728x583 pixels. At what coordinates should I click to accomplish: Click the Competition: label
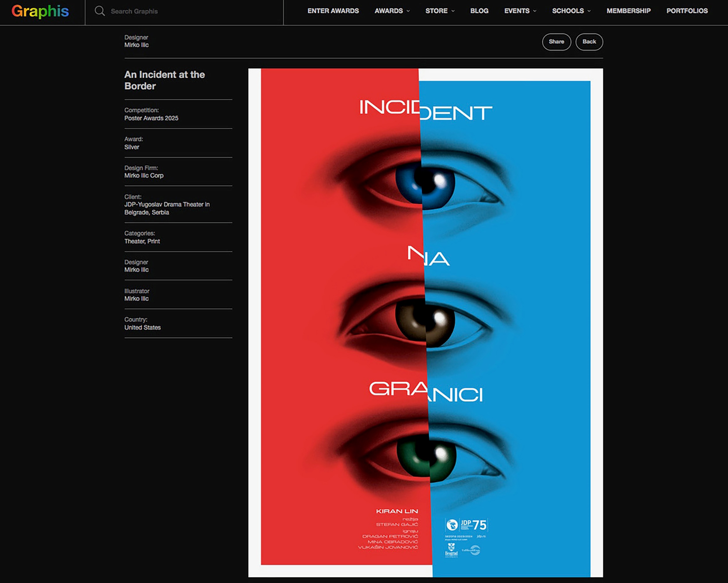pyautogui.click(x=142, y=110)
